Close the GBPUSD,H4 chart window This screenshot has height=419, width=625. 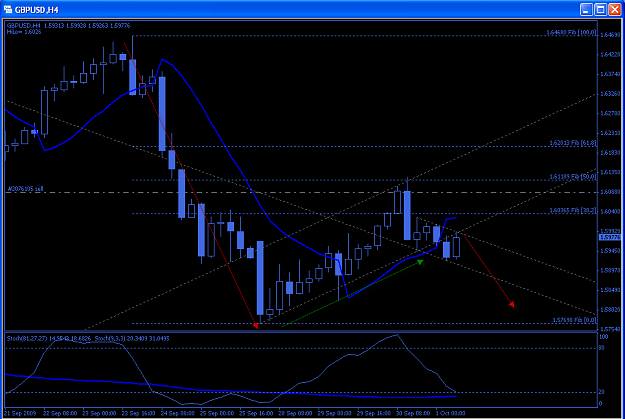[615, 9]
